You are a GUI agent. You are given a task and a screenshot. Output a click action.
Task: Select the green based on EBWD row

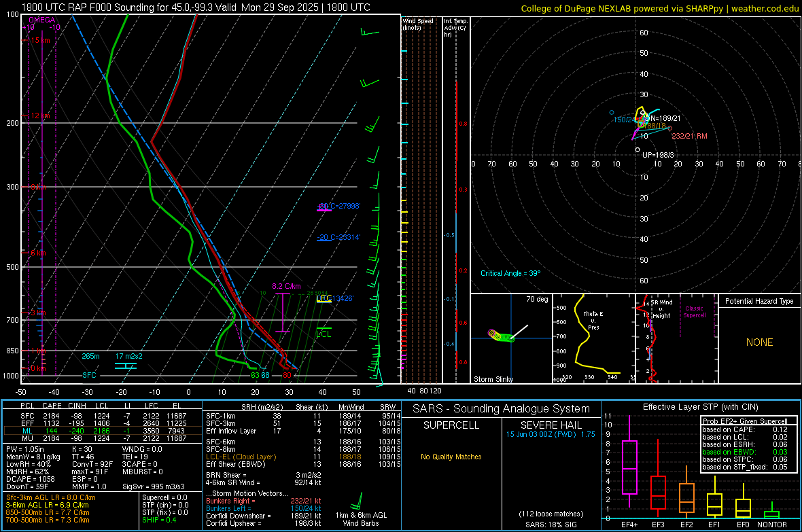click(x=745, y=452)
